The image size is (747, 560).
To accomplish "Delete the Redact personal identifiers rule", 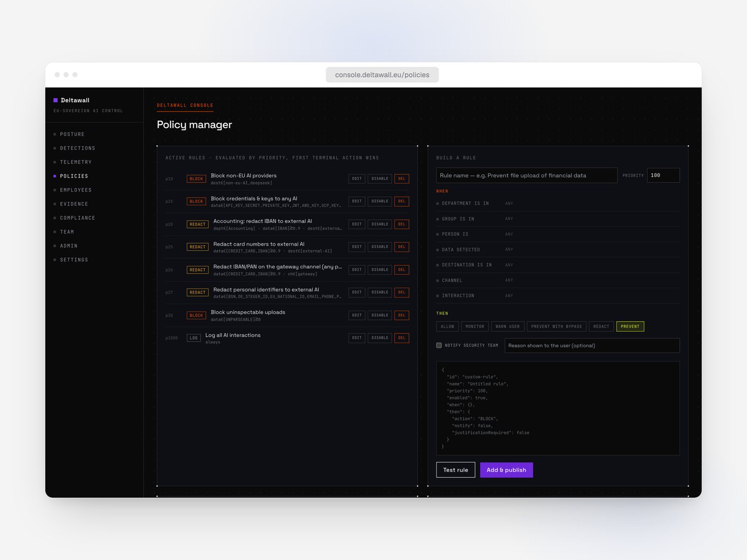I will (402, 292).
